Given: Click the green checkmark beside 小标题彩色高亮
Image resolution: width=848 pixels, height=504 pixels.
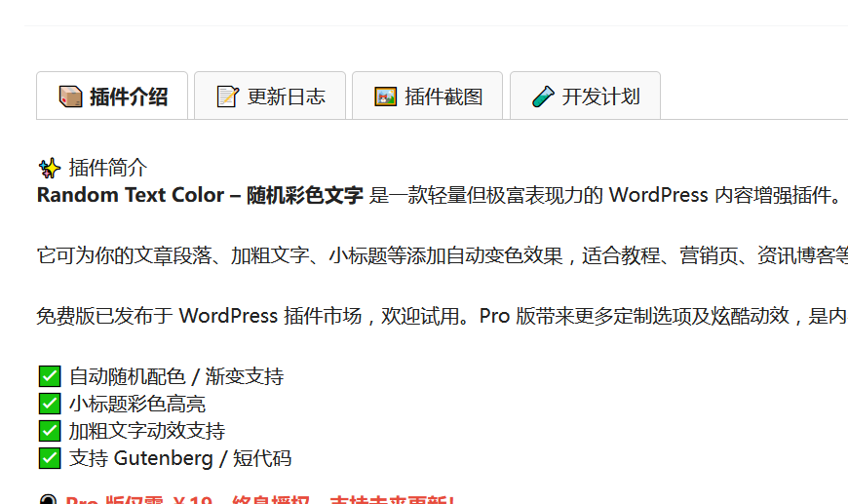Looking at the screenshot, I should [49, 404].
